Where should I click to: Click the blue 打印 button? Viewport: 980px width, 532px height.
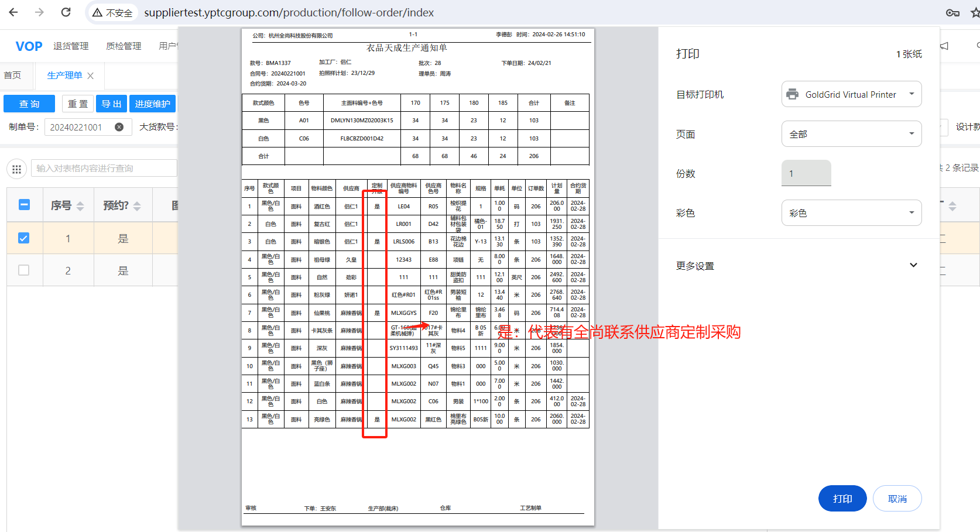click(842, 499)
